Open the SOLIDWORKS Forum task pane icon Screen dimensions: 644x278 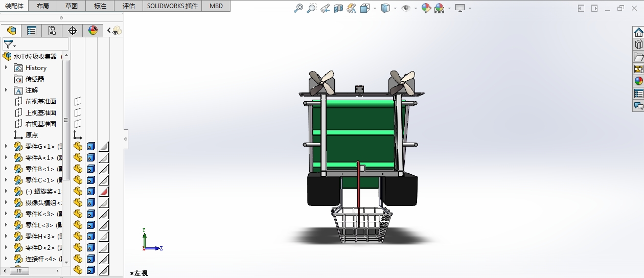click(638, 106)
